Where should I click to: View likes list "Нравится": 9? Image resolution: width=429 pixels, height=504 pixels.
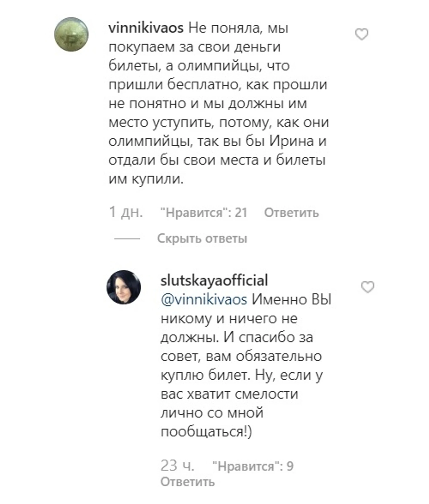click(253, 466)
